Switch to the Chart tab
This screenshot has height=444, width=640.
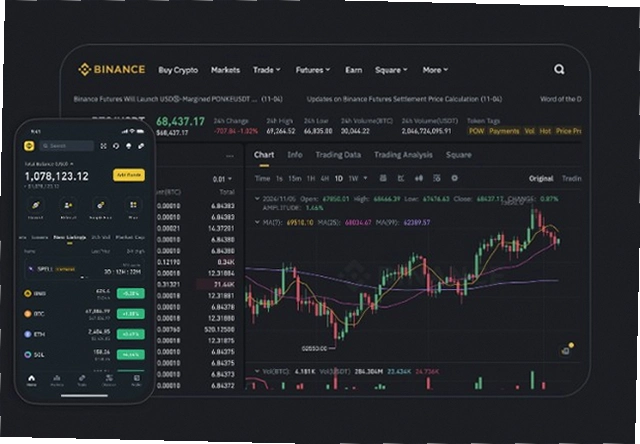pos(264,155)
